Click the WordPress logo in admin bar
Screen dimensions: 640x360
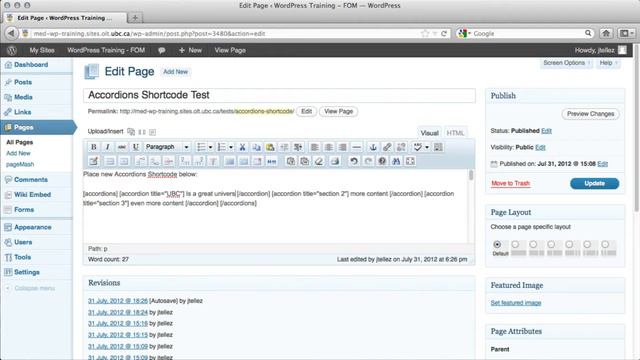pyautogui.click(x=12, y=50)
